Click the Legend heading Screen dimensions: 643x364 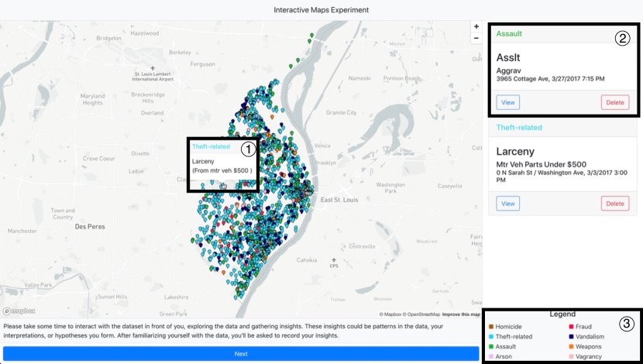(x=562, y=314)
